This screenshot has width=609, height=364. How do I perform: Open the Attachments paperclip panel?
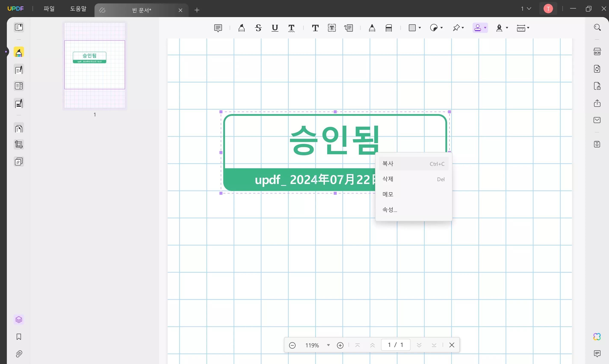tap(19, 354)
